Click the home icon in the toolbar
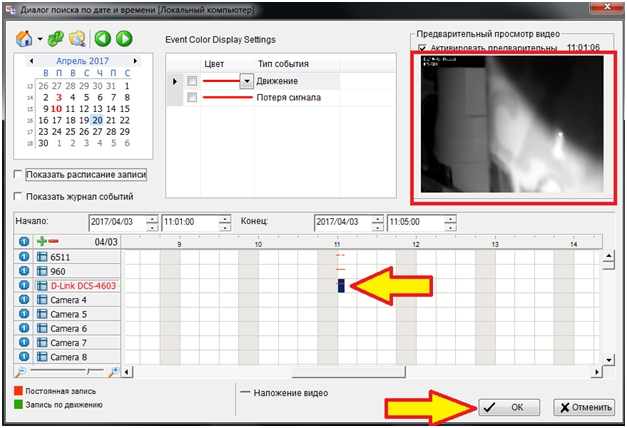 click(24, 39)
